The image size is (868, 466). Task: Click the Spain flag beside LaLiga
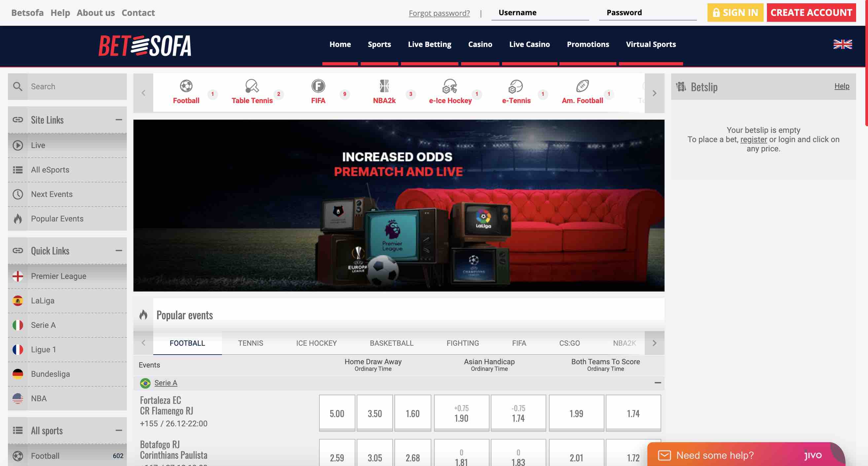click(18, 300)
